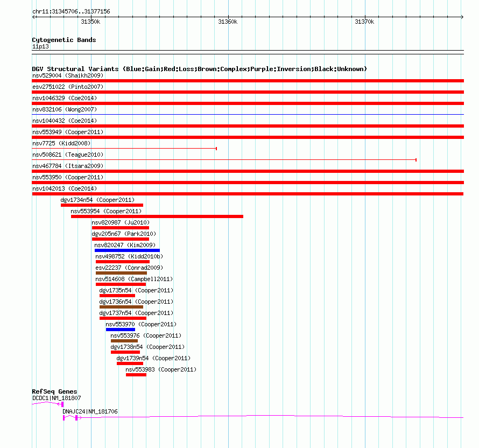479x448 pixels.
Task: Select nsv553970 (Cooper2011) label
Action: [x=141, y=324]
